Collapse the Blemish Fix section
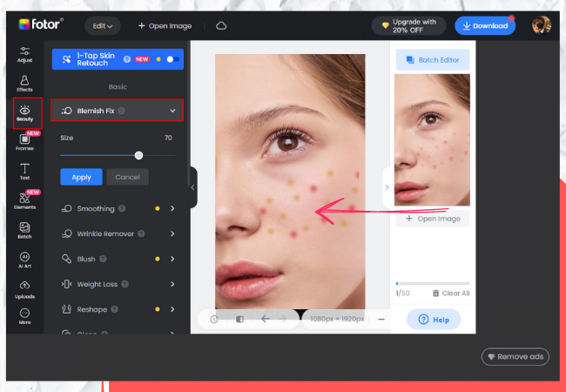566x392 pixels. [x=172, y=111]
